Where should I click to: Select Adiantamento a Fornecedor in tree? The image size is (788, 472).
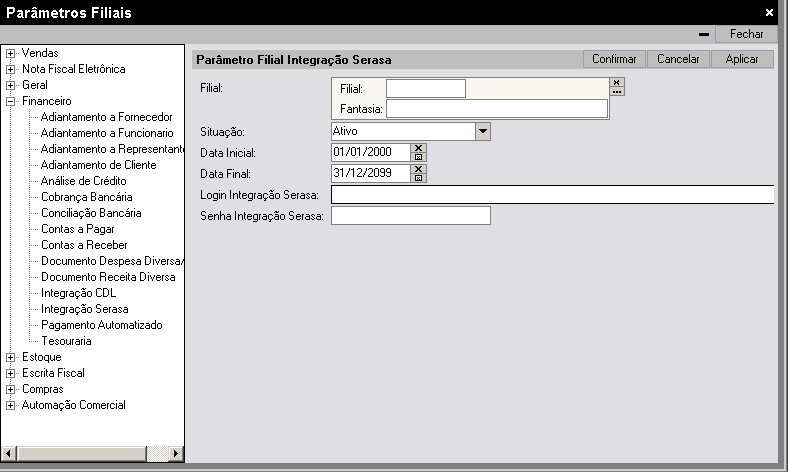(x=107, y=117)
